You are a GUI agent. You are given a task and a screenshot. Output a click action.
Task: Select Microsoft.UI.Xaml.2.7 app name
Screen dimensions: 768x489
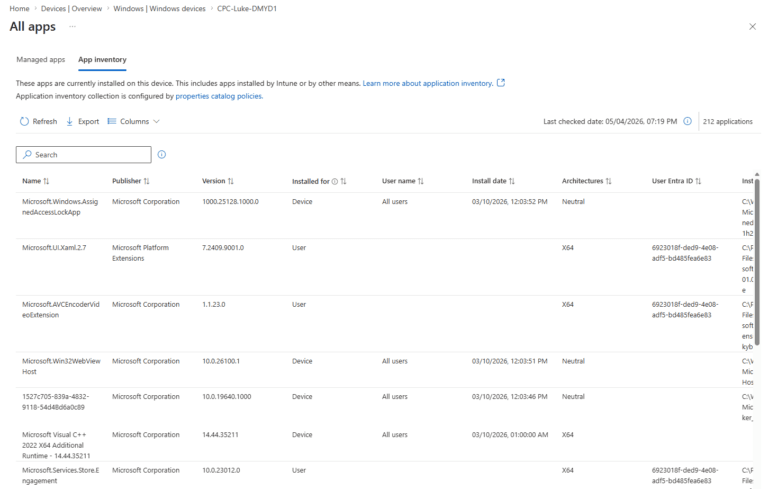(x=54, y=248)
